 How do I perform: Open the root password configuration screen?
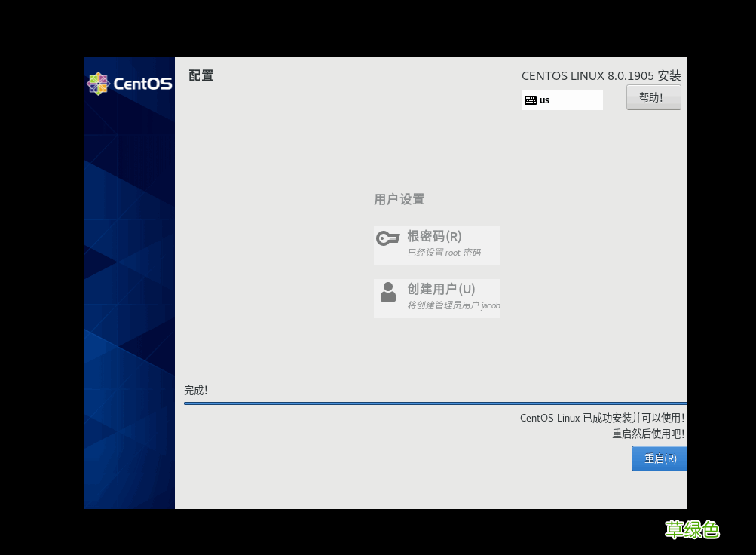(437, 245)
